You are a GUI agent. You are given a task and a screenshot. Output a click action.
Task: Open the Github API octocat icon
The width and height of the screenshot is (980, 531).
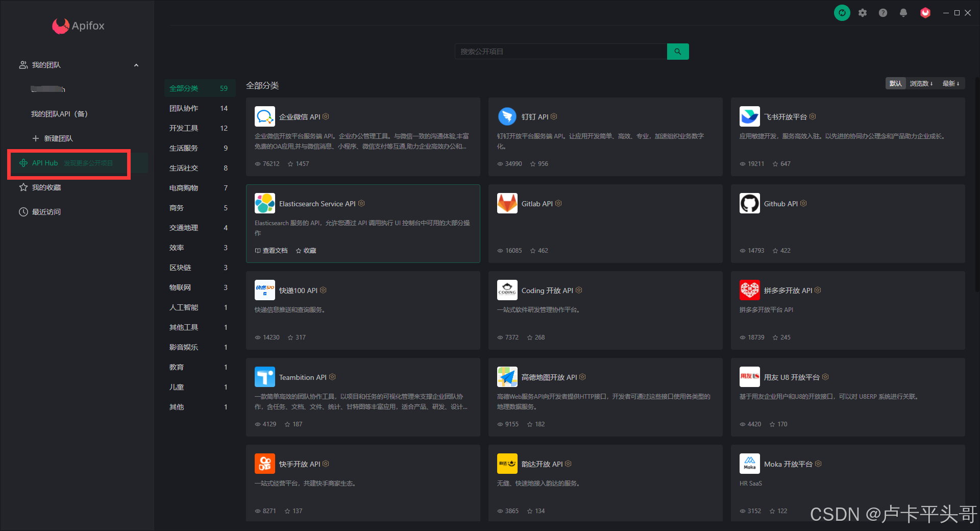point(750,203)
